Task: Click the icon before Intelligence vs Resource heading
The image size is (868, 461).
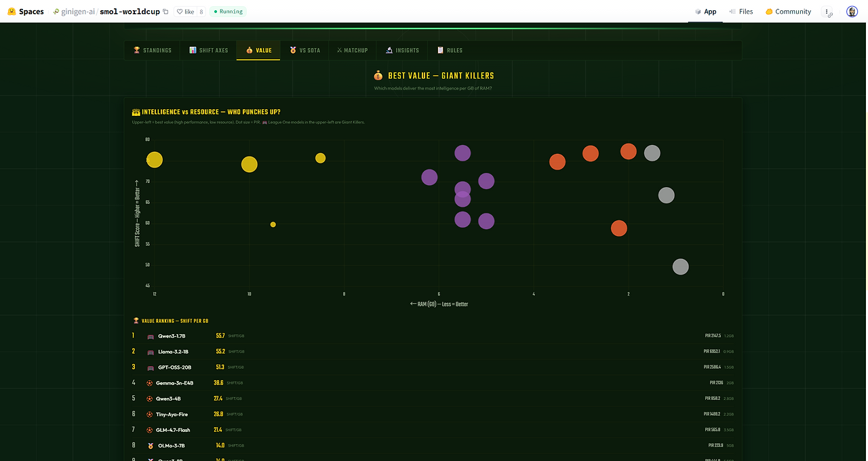Action: (x=136, y=112)
